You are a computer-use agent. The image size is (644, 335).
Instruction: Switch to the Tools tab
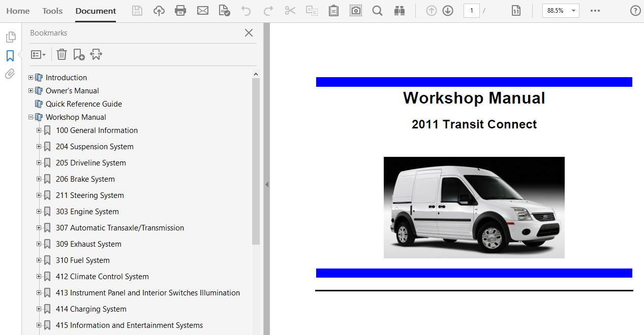tap(52, 11)
